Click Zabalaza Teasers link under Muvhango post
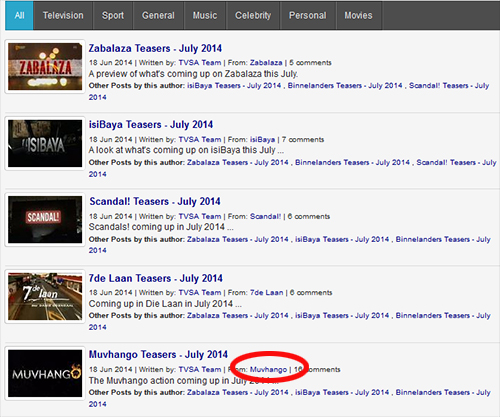The image size is (500, 417). (x=238, y=392)
